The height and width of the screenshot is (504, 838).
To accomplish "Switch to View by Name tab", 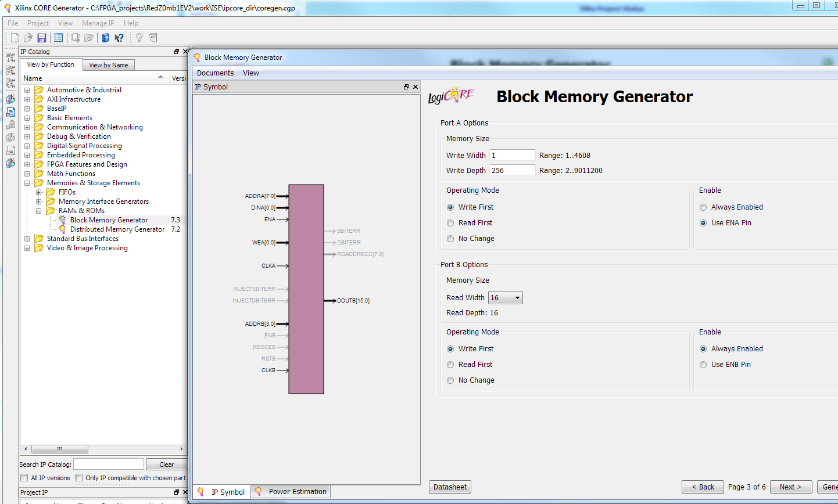I will coord(109,65).
